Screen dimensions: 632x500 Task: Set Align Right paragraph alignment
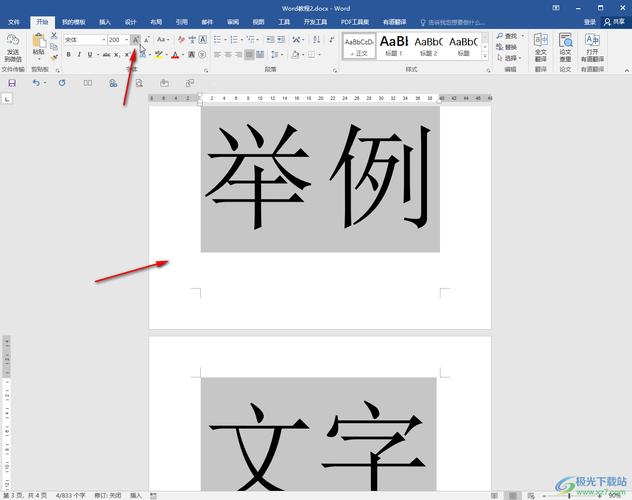[239, 54]
